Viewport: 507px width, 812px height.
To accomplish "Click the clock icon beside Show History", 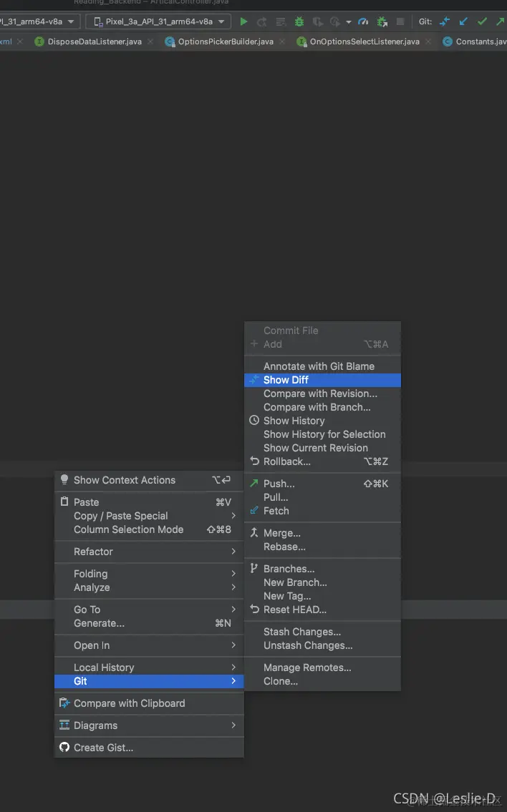I will click(x=254, y=421).
